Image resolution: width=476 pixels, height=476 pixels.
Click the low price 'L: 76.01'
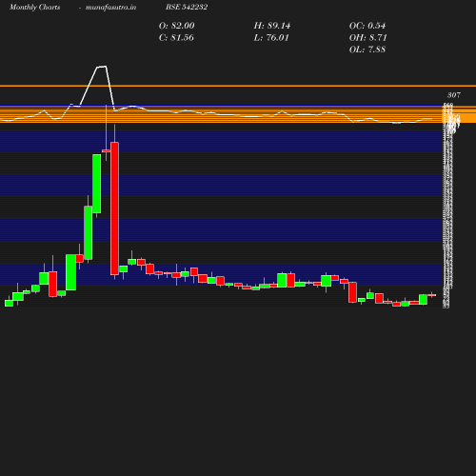271,38
